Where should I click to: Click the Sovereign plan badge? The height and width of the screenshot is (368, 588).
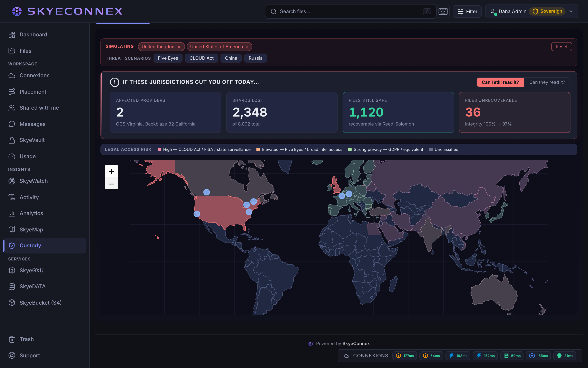point(547,11)
